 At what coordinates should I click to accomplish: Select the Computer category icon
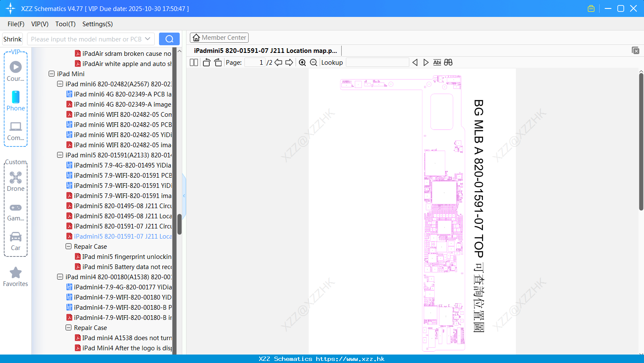click(x=16, y=131)
